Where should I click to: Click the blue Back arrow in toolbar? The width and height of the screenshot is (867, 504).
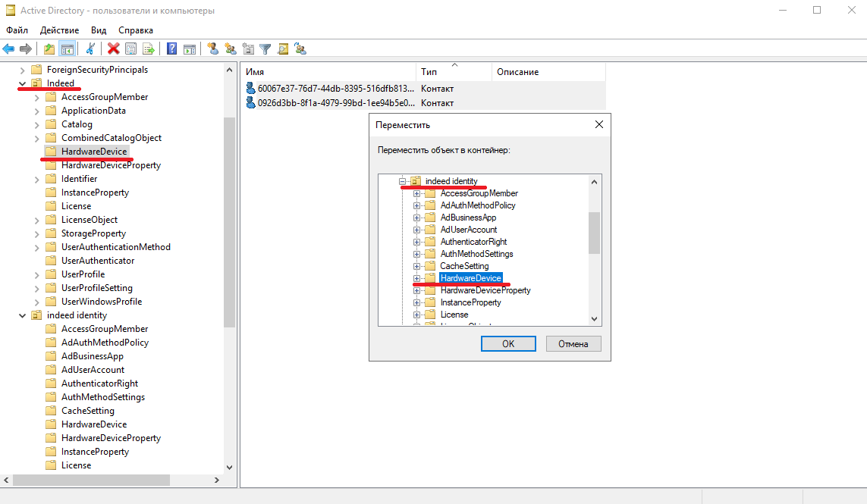(9, 49)
